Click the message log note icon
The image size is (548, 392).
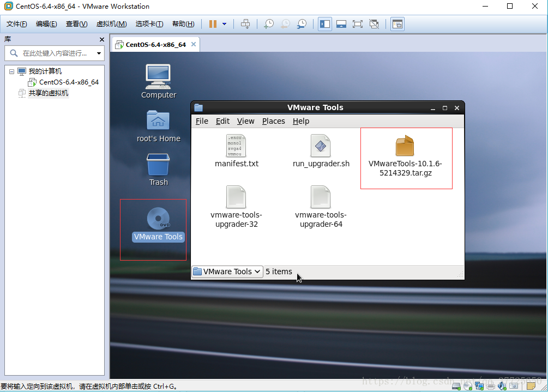[531, 386]
